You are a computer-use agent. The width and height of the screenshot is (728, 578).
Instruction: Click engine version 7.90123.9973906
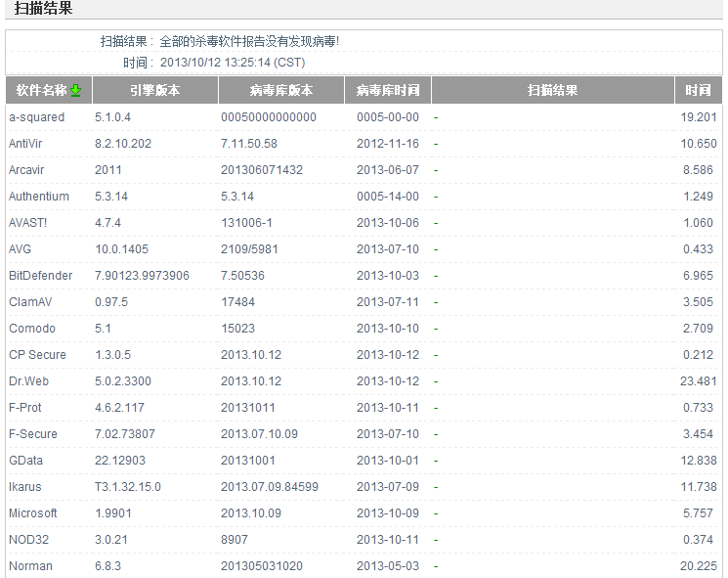click(142, 276)
